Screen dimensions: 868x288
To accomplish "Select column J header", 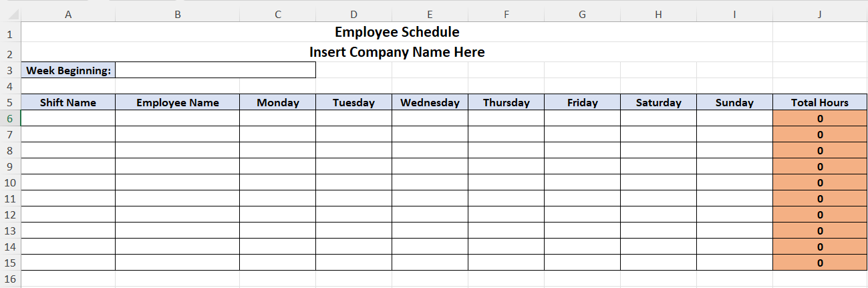I will click(x=820, y=15).
